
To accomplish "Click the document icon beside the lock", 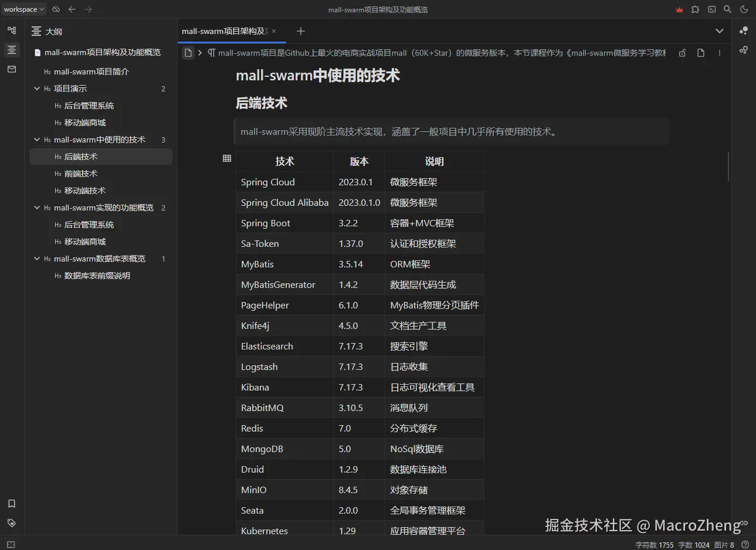I will tap(701, 53).
